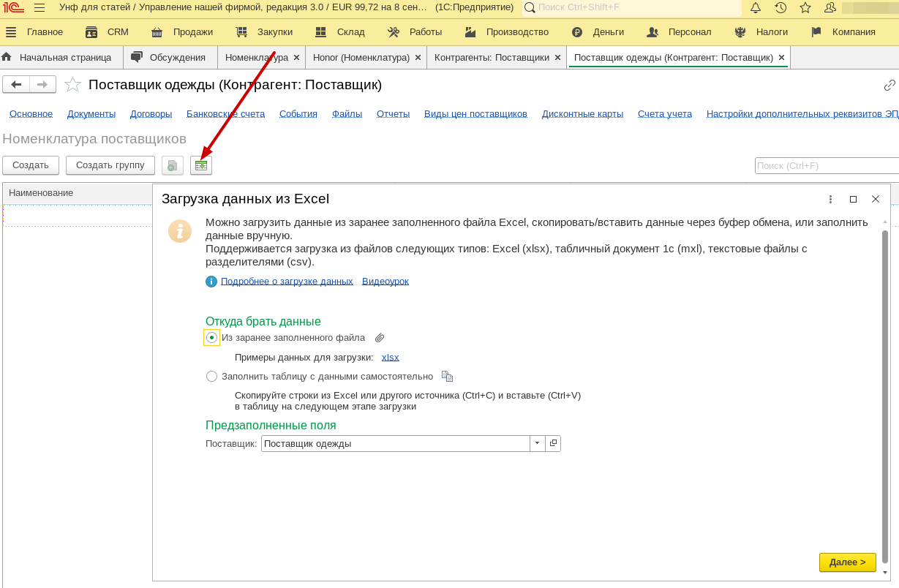This screenshot has width=899, height=588.
Task: Open the dialog's three-dot options menu
Action: [x=830, y=199]
